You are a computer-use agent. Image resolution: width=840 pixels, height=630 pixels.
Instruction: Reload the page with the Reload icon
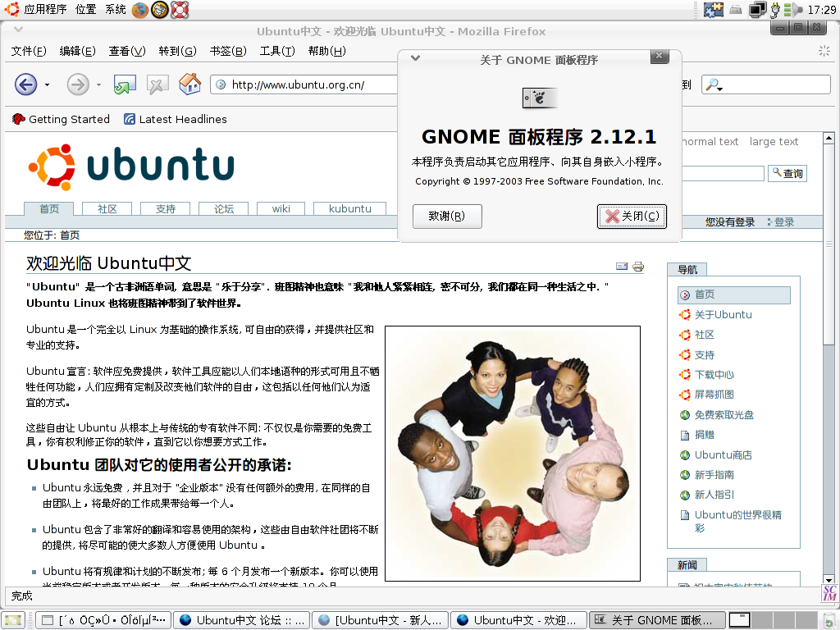click(x=125, y=84)
